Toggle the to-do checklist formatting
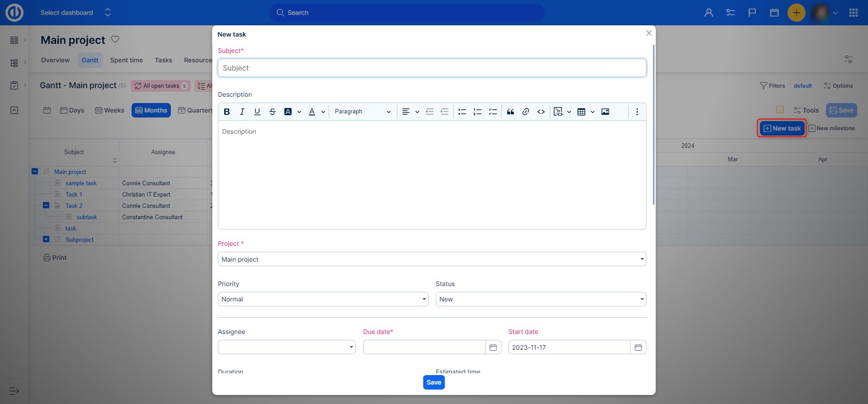Image resolution: width=868 pixels, height=404 pixels. (x=493, y=112)
